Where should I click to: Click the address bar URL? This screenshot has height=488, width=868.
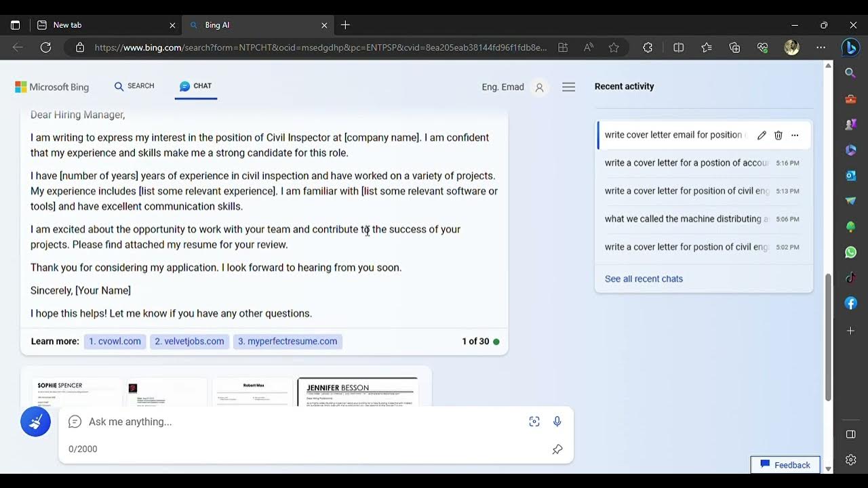[320, 47]
